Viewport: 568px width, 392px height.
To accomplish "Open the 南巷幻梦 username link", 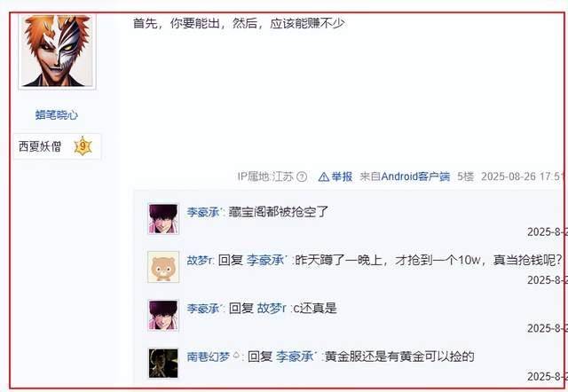I will tap(209, 357).
